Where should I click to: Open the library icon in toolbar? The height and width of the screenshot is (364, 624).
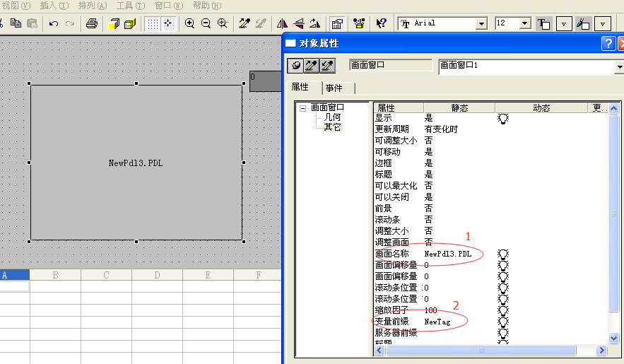tap(359, 23)
